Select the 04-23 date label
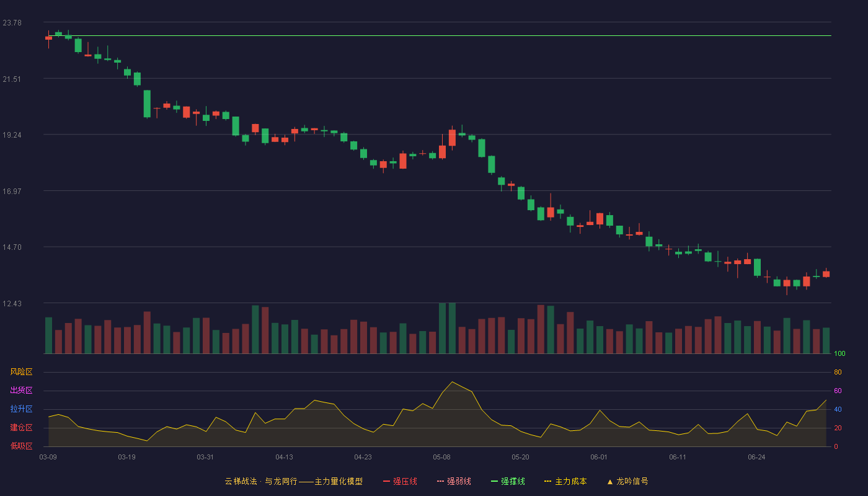 (363, 457)
